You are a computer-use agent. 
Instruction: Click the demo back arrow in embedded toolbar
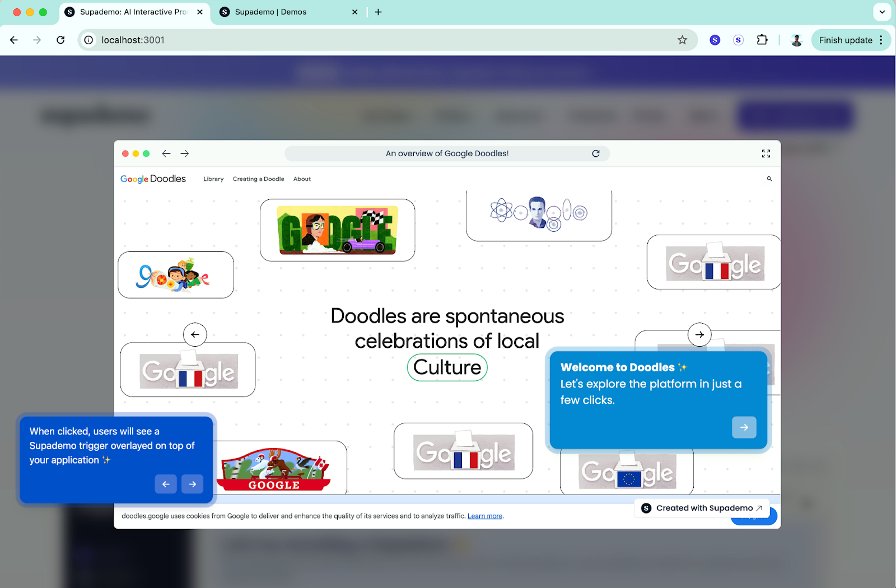[166, 153]
